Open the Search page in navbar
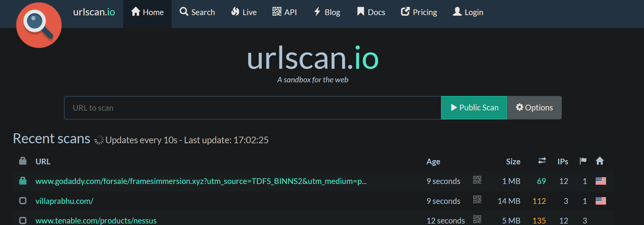644x225 pixels. click(197, 12)
